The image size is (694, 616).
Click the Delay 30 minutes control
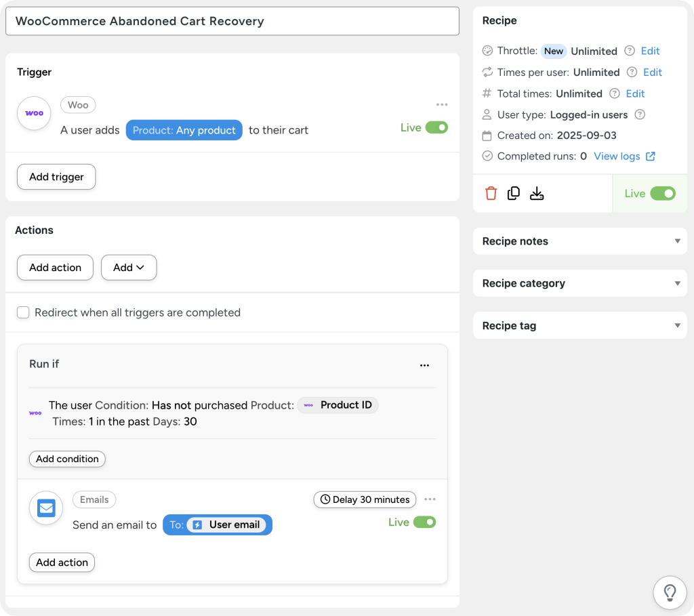(x=364, y=499)
